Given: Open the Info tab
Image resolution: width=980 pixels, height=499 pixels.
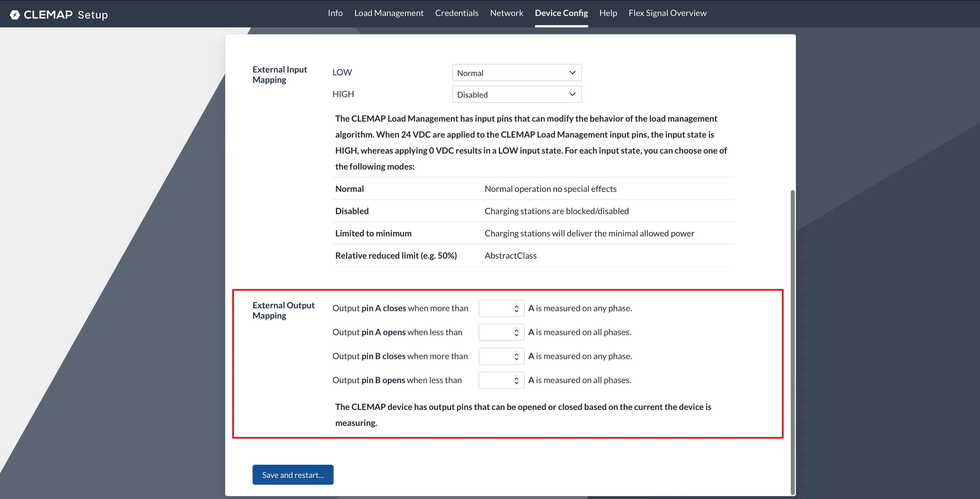Looking at the screenshot, I should pos(335,13).
